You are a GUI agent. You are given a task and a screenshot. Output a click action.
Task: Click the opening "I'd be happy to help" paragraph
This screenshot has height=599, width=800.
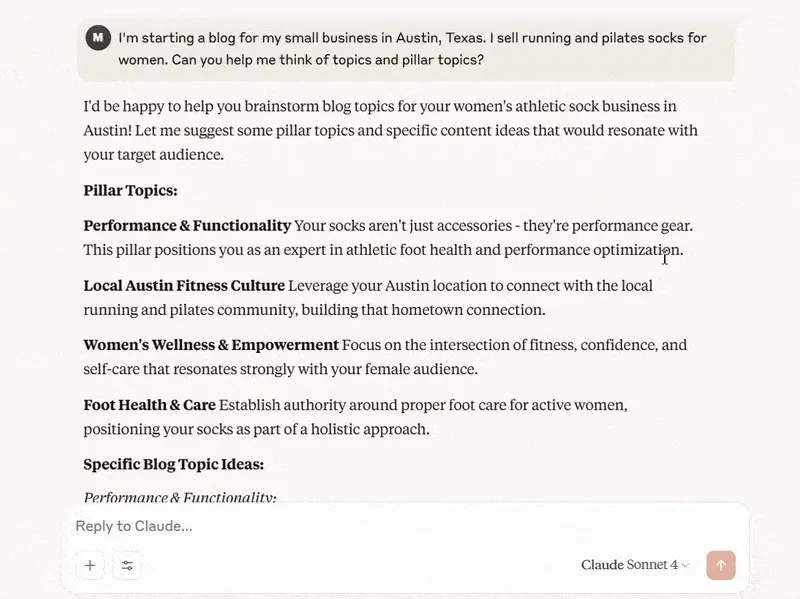(390, 130)
